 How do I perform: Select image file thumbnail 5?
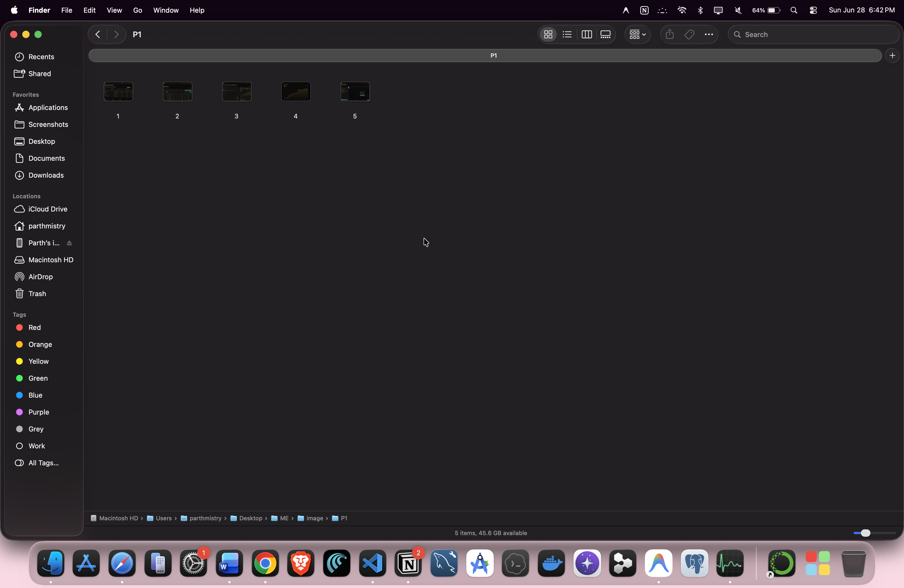(x=355, y=91)
